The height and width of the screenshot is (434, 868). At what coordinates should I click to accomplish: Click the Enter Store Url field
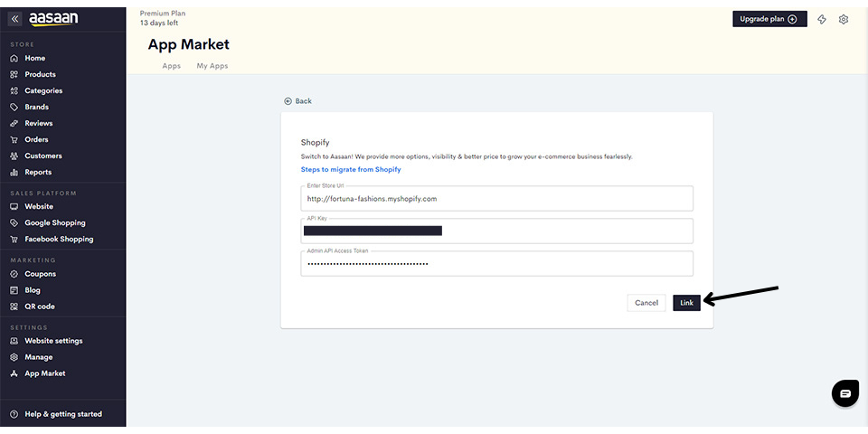(x=497, y=198)
